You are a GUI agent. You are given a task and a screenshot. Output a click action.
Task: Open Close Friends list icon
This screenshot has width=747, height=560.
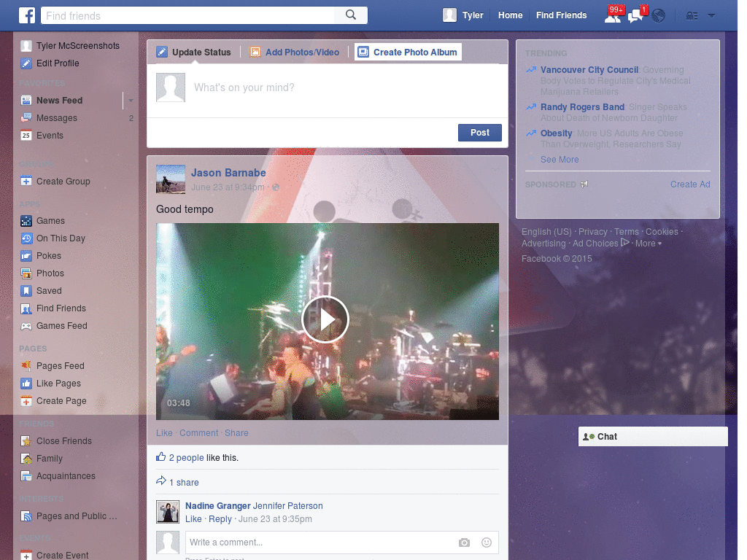coord(26,441)
